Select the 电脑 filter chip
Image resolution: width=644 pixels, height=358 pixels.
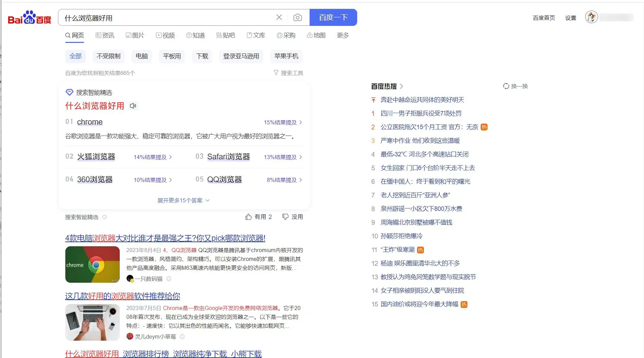pos(142,56)
